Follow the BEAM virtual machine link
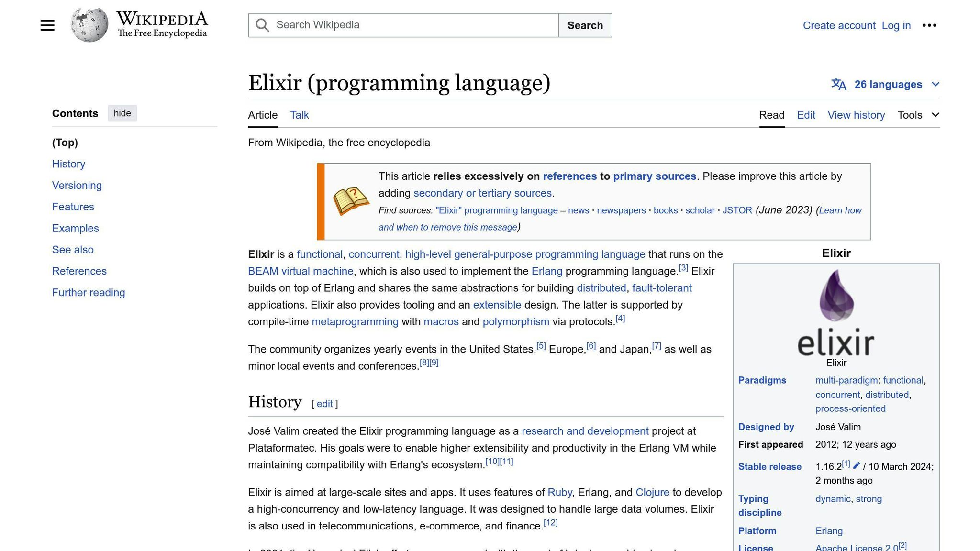The width and height of the screenshot is (980, 551). (300, 271)
